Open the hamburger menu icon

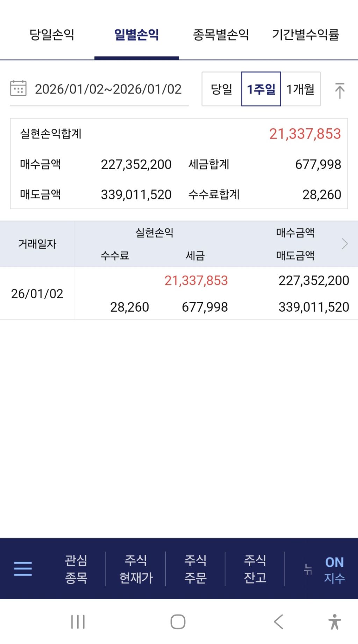(23, 568)
